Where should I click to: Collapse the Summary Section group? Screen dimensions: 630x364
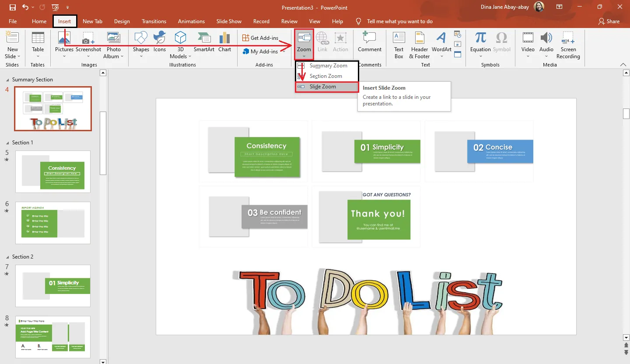[x=7, y=80]
